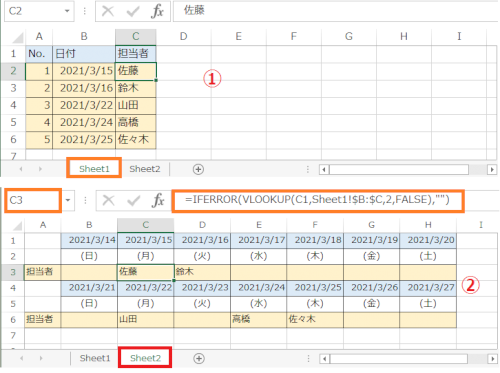Click the cancel X icon in upper formula bar
The height and width of the screenshot is (373, 500).
click(108, 11)
